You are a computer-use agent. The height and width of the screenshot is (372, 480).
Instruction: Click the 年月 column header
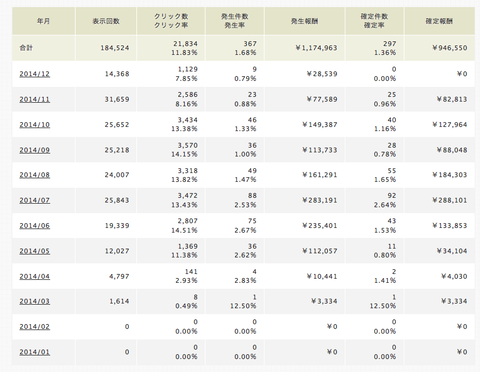(44, 21)
